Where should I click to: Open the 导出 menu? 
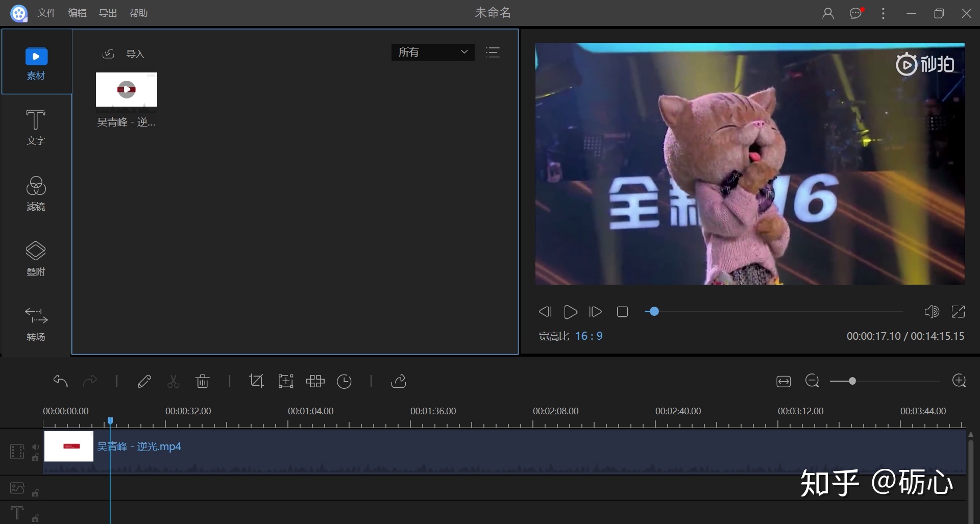108,13
